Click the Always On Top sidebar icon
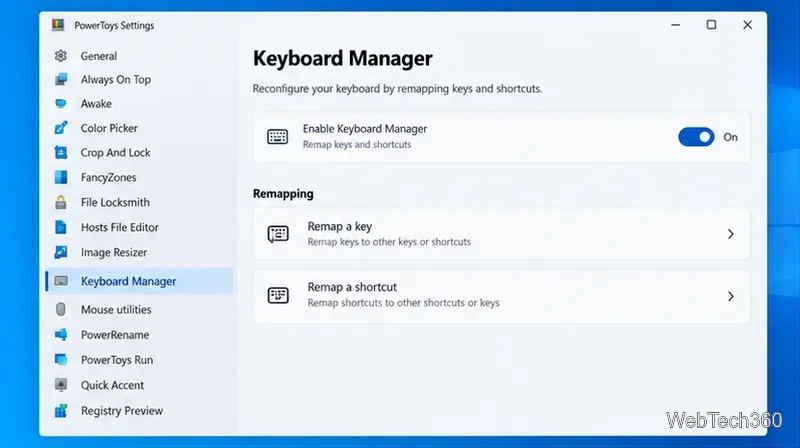The width and height of the screenshot is (800, 448). pyautogui.click(x=61, y=79)
